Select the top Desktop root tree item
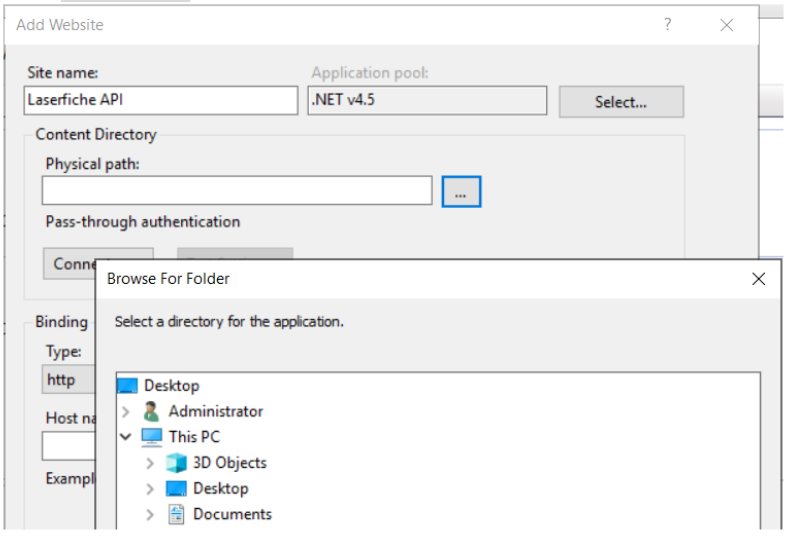The image size is (786, 540). click(172, 386)
